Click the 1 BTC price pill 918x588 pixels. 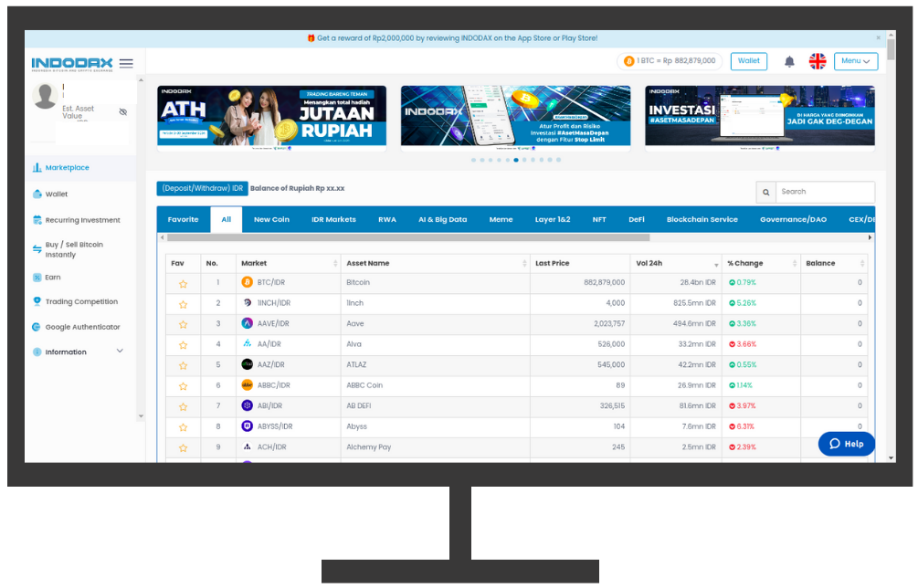(x=670, y=61)
